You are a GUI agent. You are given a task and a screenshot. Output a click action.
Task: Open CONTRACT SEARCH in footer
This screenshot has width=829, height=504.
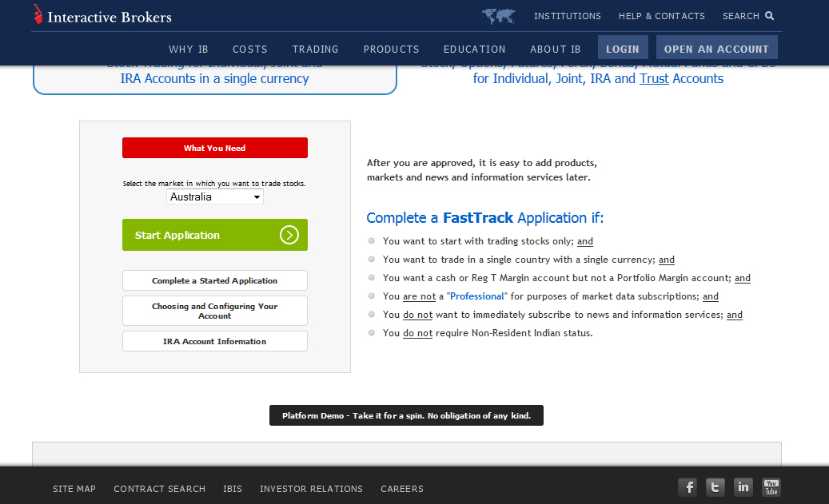click(160, 489)
